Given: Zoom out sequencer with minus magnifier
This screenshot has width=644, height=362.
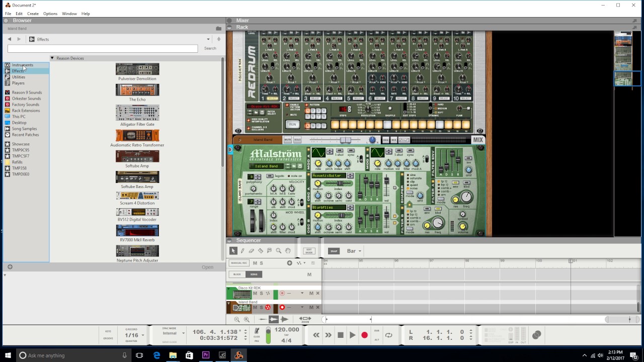Looking at the screenshot, I should click(237, 319).
